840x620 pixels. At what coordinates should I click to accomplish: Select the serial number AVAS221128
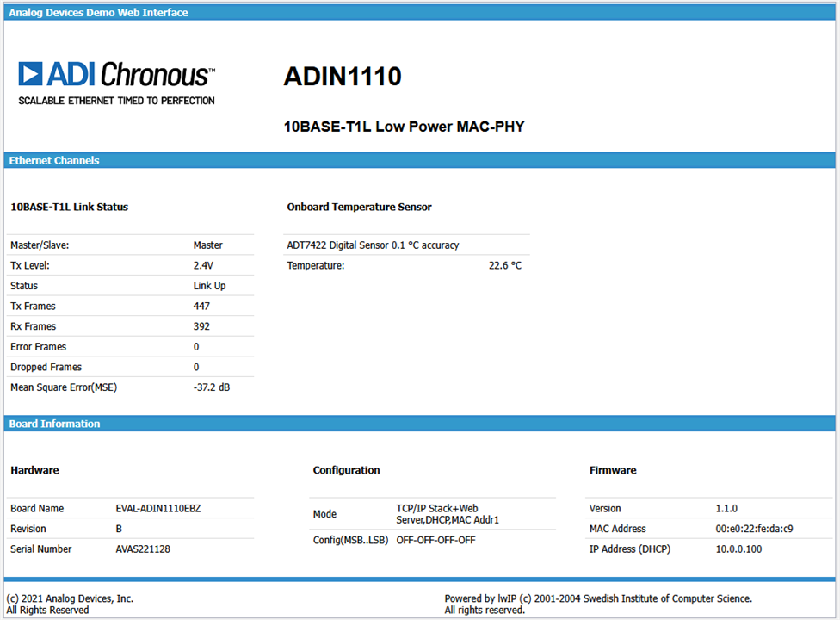143,549
